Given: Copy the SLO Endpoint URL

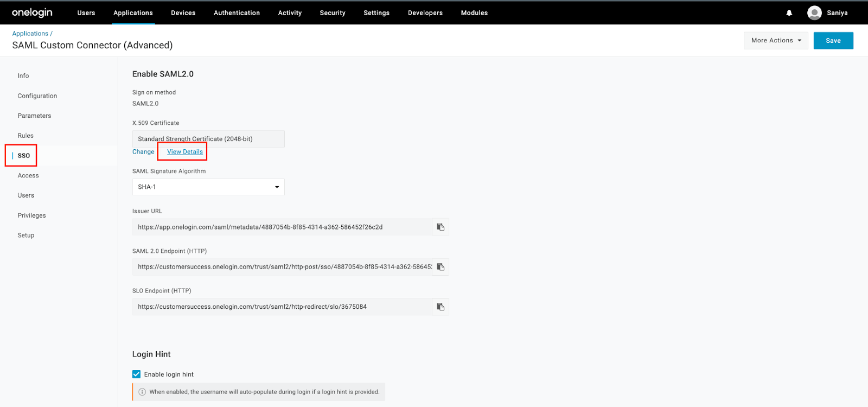Looking at the screenshot, I should [x=441, y=307].
